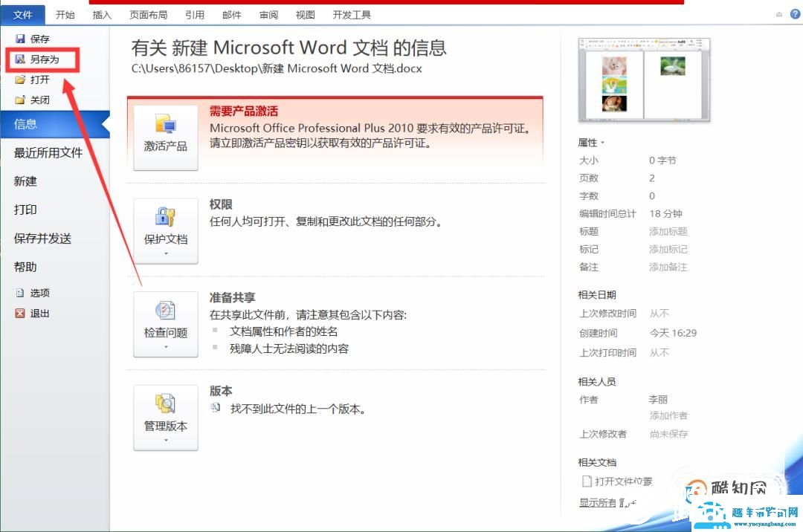Click author name 李丽
Screen dimensions: 803x532
(x=658, y=400)
